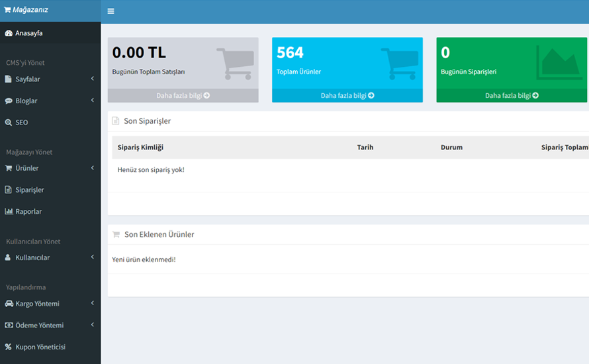Click the Kargo Yöntemi car icon
Viewport: 589px width, 364px height.
[x=9, y=304]
